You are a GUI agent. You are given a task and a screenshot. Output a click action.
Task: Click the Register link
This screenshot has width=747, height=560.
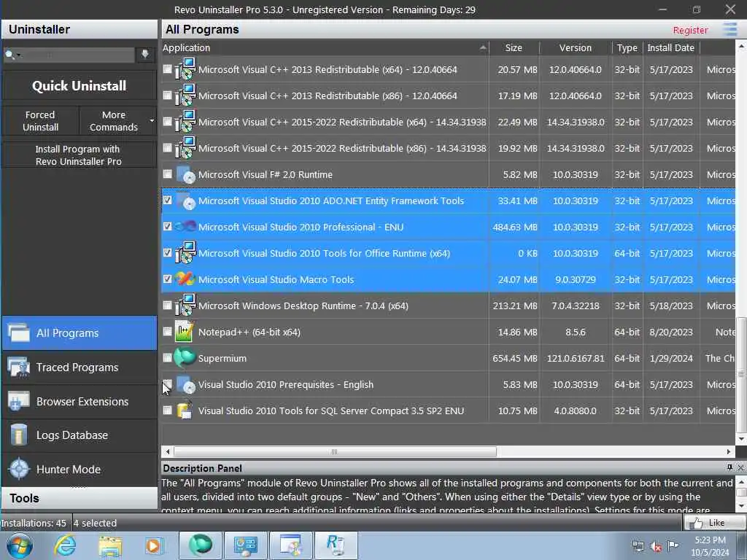690,30
